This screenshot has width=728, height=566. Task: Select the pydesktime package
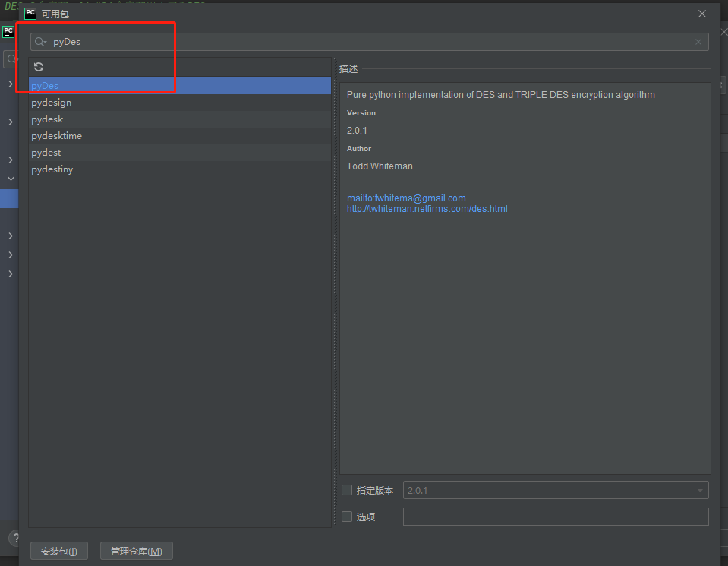180,136
